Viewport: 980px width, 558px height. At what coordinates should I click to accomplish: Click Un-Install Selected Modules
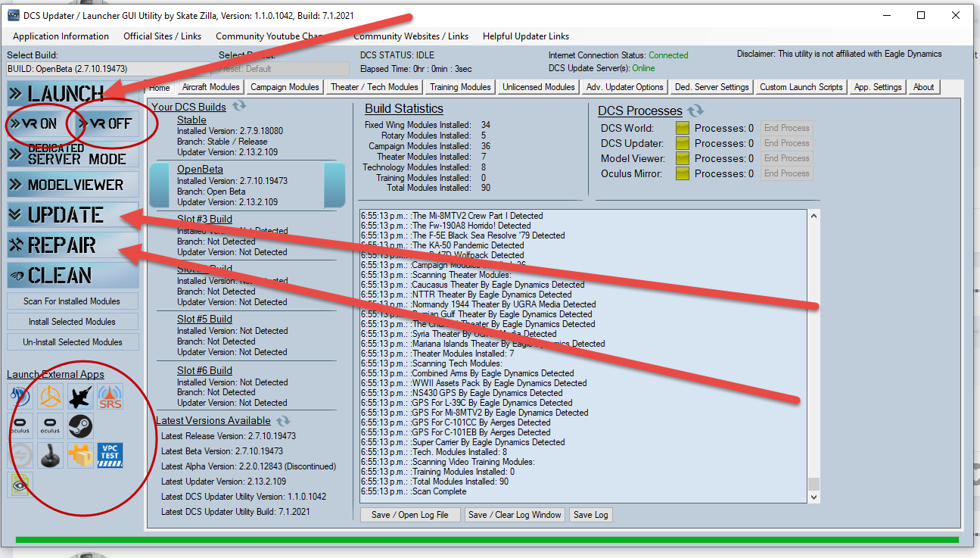tap(72, 342)
